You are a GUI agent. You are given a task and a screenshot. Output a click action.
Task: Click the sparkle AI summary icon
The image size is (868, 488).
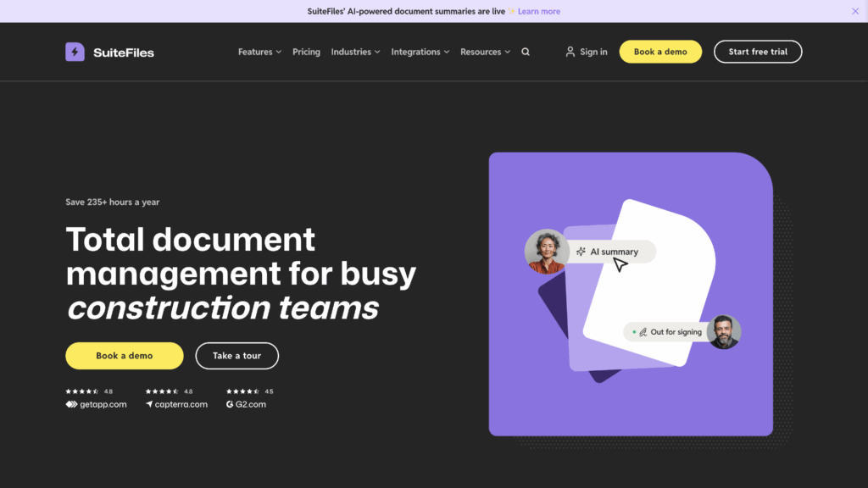pos(581,252)
